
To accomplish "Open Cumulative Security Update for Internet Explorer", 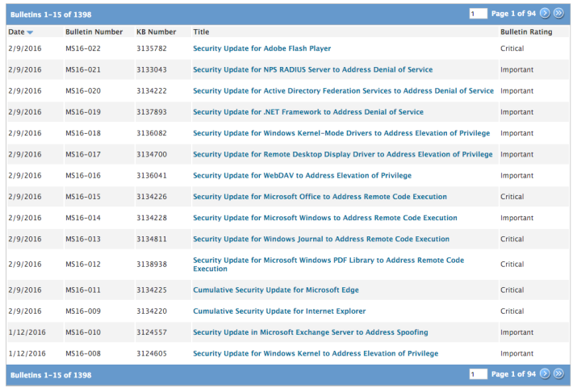I will pos(279,311).
